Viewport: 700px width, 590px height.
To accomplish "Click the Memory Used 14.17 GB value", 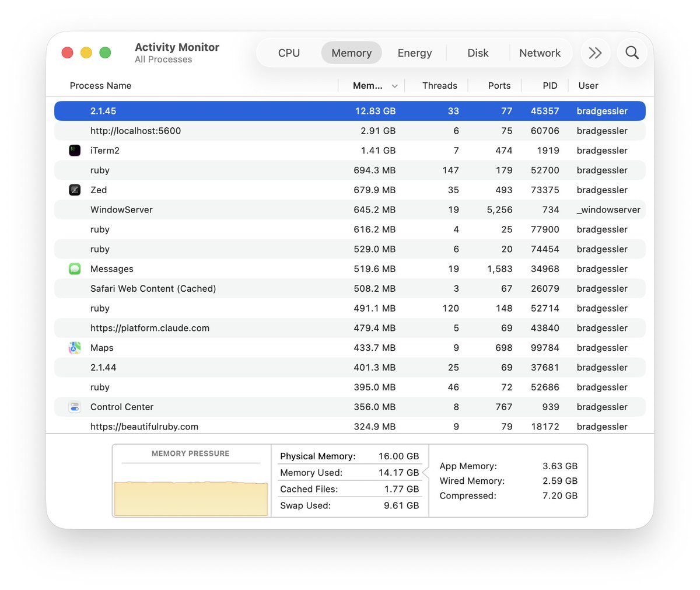I will (399, 473).
